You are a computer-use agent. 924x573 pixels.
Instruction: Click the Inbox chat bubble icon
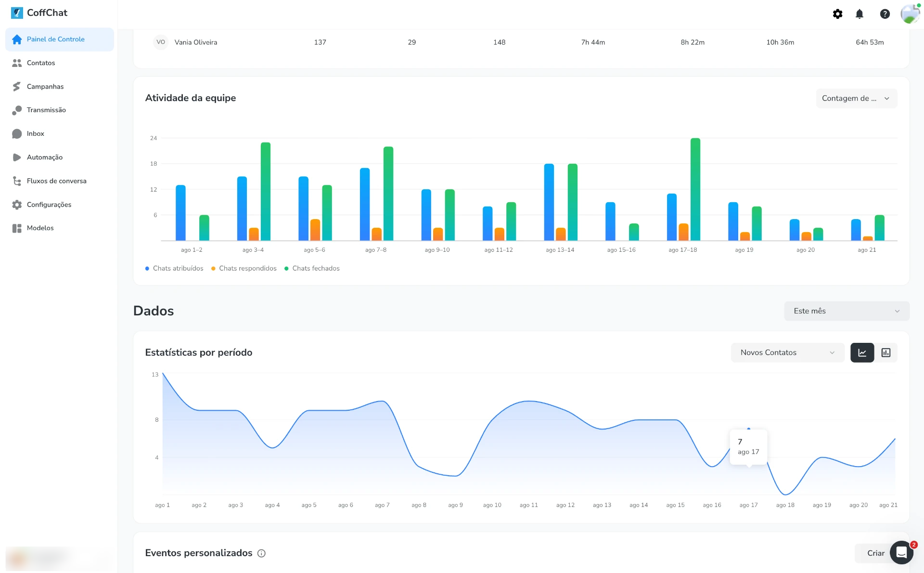click(17, 134)
